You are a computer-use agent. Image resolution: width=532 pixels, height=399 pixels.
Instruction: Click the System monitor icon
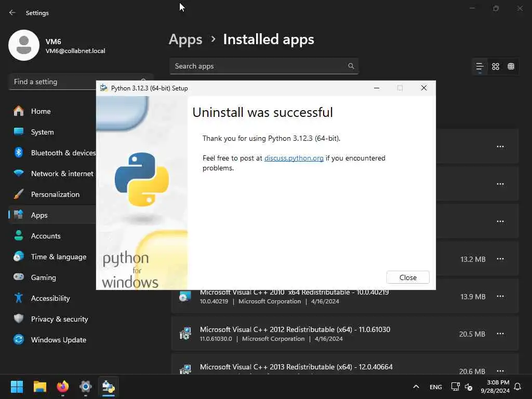pyautogui.click(x=19, y=131)
